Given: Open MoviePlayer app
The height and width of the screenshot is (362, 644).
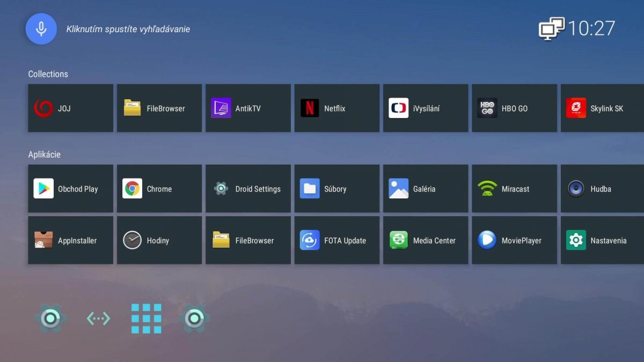Looking at the screenshot, I should tap(514, 240).
